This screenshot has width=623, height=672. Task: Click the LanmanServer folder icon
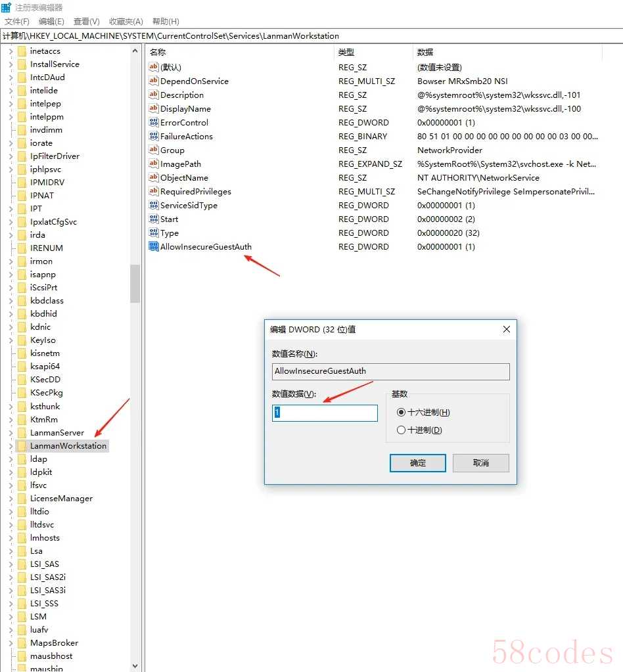coord(22,433)
